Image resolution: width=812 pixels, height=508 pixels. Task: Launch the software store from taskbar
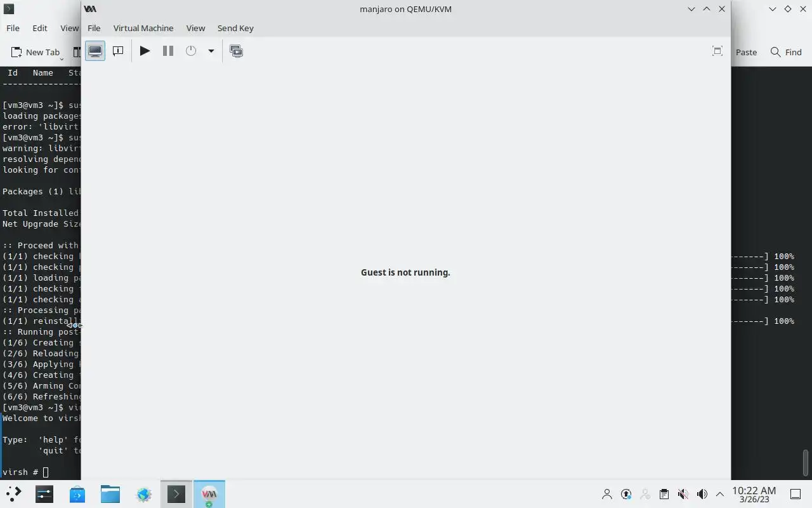point(77,494)
